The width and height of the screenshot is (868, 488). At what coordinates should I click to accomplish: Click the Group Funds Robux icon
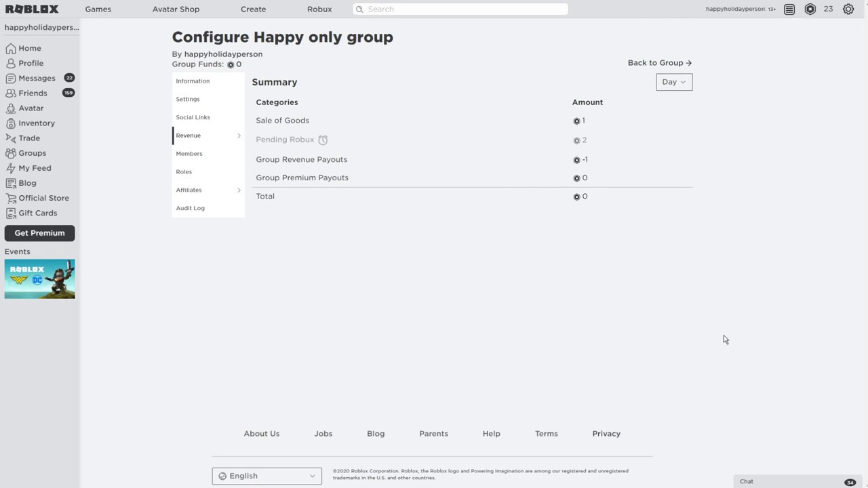click(231, 64)
